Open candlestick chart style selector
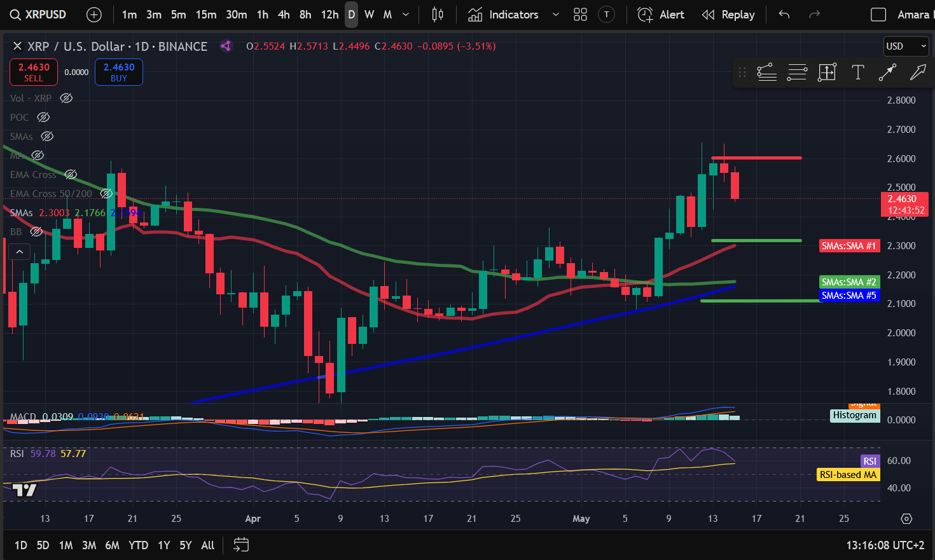935x560 pixels. [x=438, y=15]
